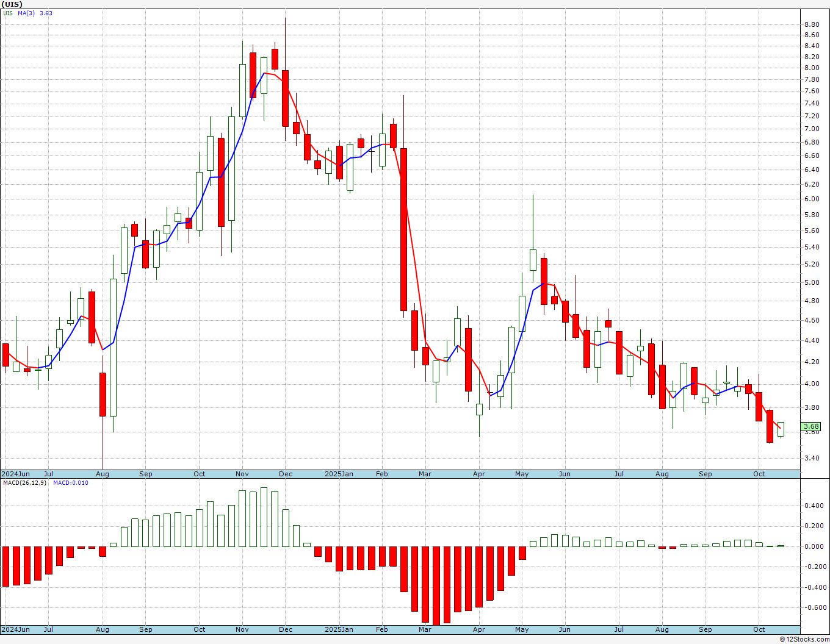Click "2025Jan" on the MACD panel time axis
This screenshot has width=830, height=644.
339,629
